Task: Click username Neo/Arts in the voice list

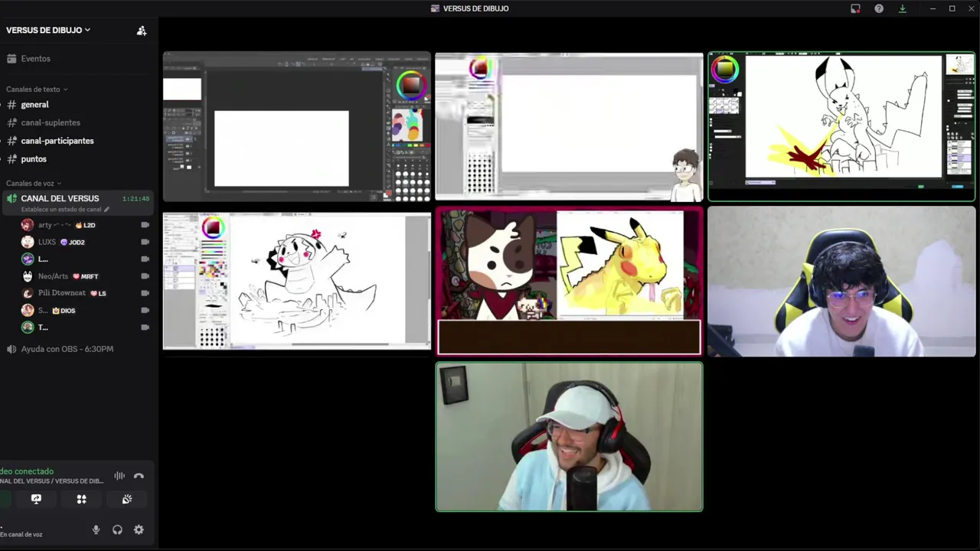Action: click(53, 276)
